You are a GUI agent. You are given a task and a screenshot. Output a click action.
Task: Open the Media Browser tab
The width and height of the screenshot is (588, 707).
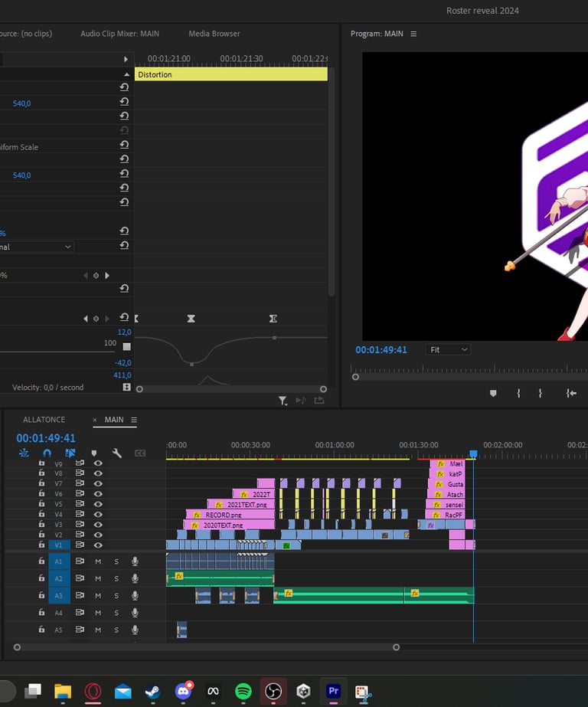coord(214,34)
